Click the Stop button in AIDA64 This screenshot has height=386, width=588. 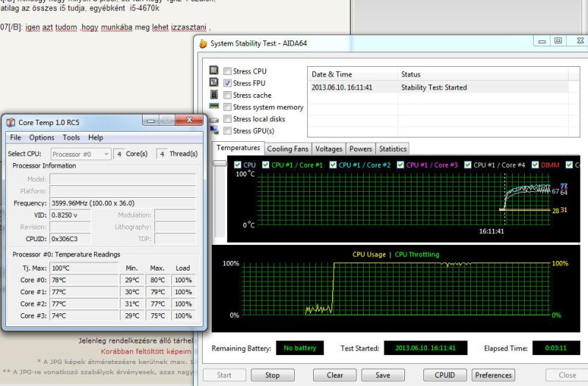coord(273,375)
